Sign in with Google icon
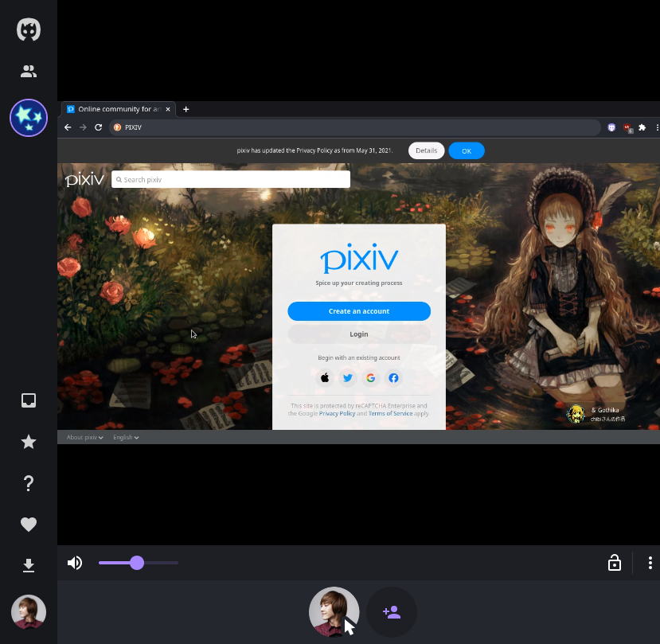The width and height of the screenshot is (660, 644). click(370, 378)
